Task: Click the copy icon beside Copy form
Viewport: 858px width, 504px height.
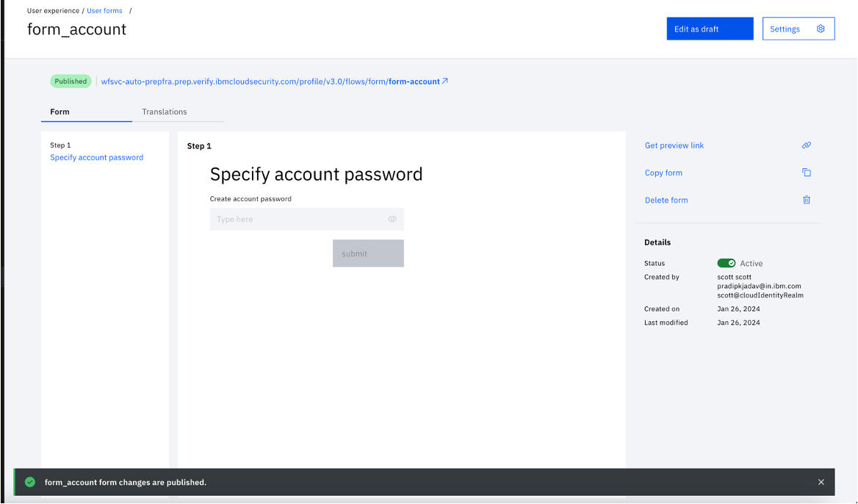Action: (x=806, y=173)
